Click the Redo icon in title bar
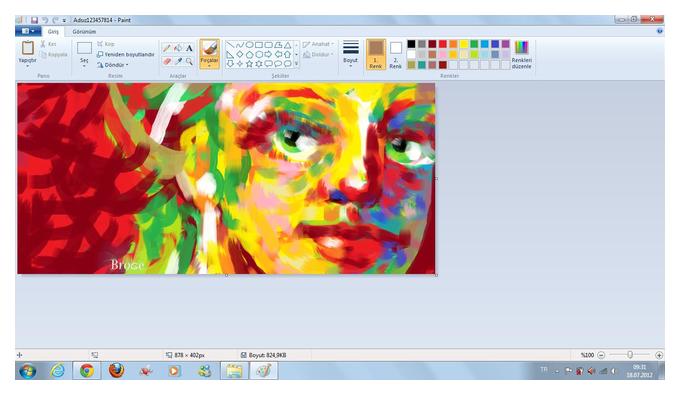The image size is (680, 395). pyautogui.click(x=55, y=20)
